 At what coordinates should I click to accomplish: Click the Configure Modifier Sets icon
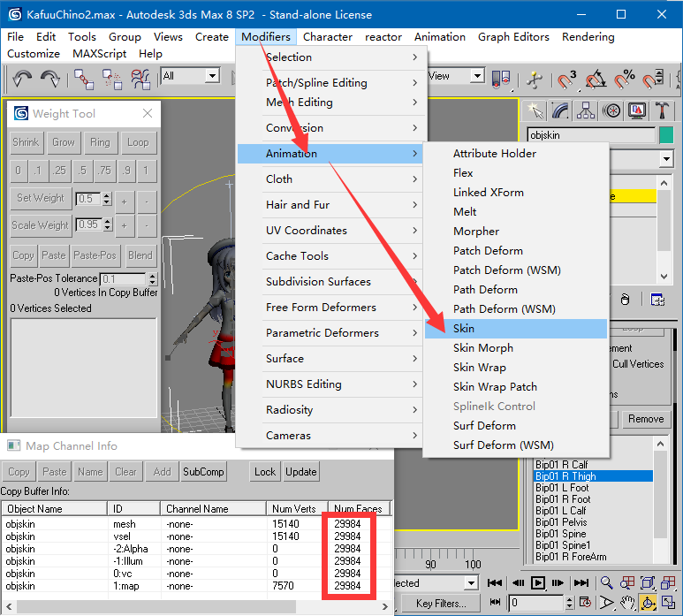click(x=657, y=300)
